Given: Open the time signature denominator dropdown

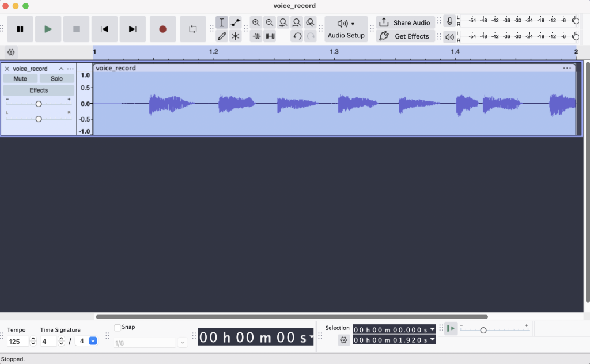Looking at the screenshot, I should (x=93, y=341).
